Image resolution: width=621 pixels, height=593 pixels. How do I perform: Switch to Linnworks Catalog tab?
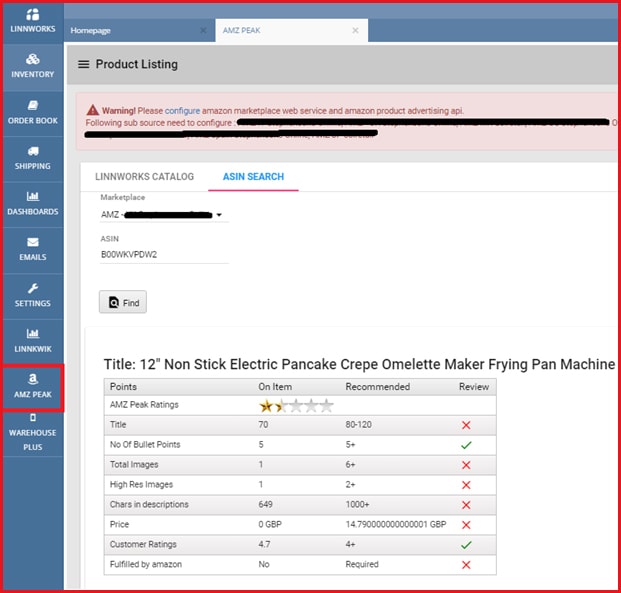[144, 177]
